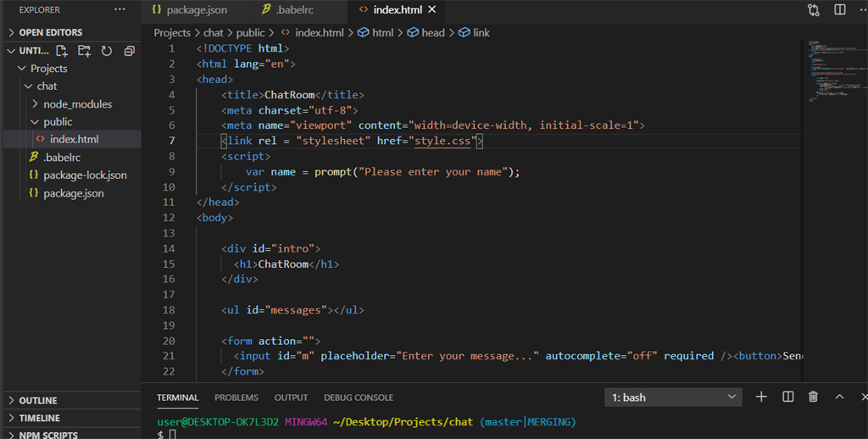Expand the OPEN EDITORS section

[x=51, y=32]
